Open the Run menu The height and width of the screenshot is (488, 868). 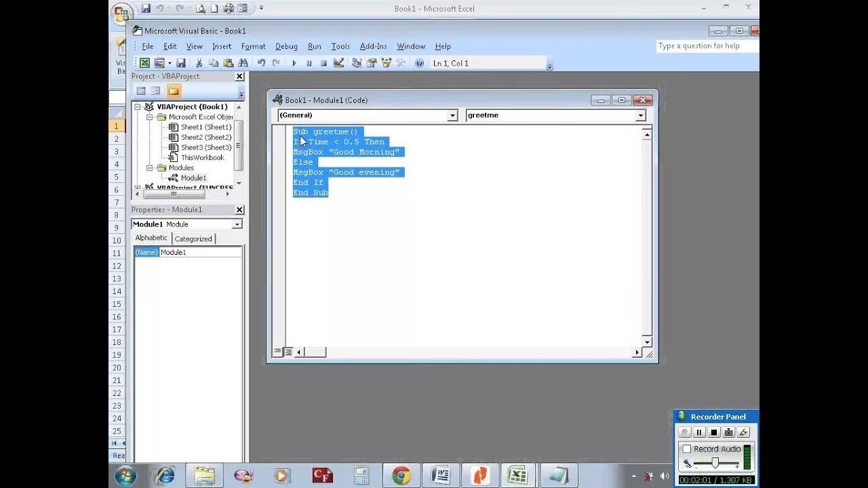coord(315,46)
